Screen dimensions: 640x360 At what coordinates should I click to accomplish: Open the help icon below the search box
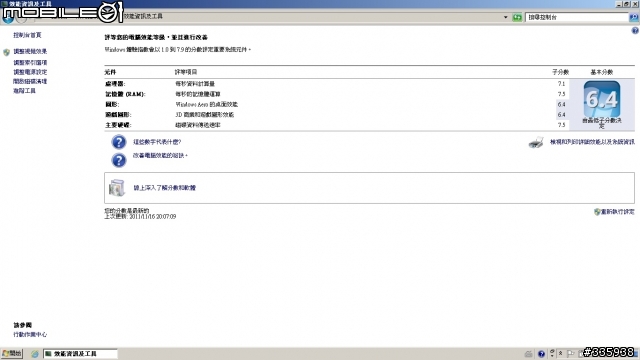pyautogui.click(x=635, y=31)
